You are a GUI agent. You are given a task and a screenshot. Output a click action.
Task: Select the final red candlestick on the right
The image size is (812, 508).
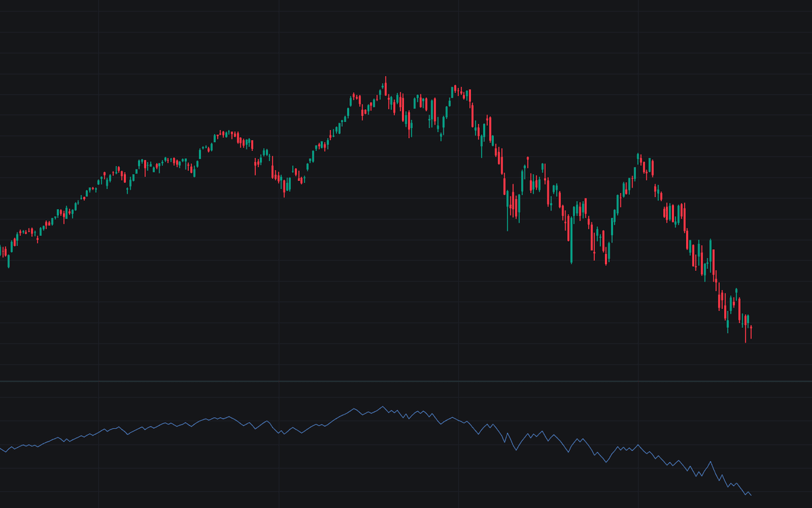click(x=751, y=332)
